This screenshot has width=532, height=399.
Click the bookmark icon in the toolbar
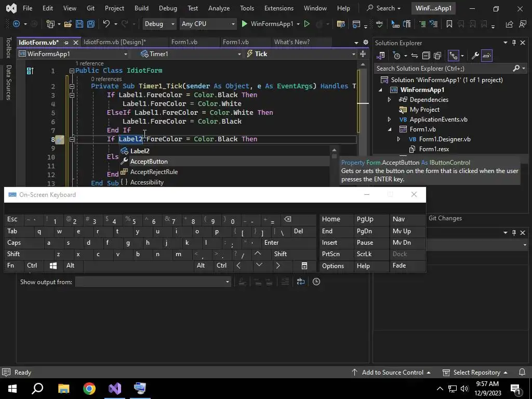(x=449, y=24)
